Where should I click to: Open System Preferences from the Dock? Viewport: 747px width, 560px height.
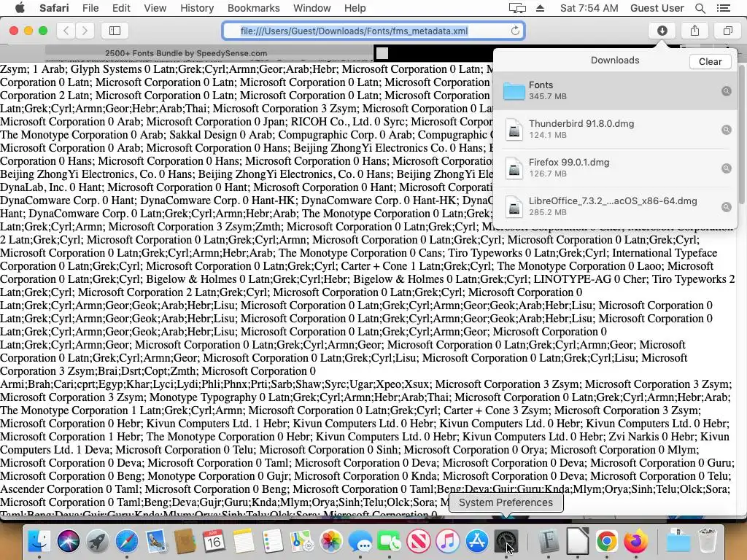[506, 542]
